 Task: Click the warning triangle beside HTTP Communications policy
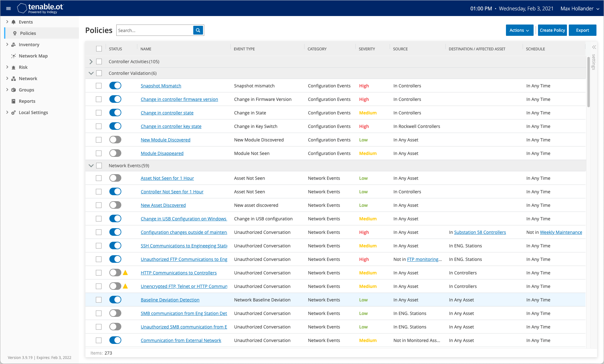click(125, 273)
